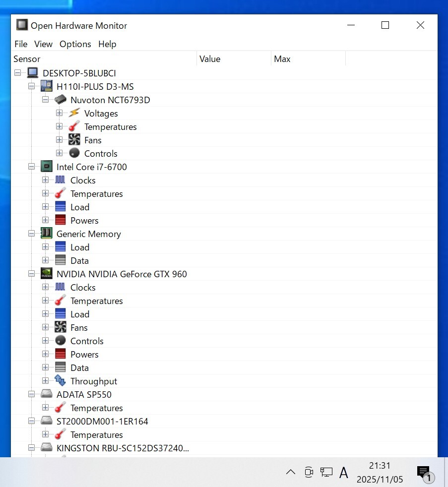Viewport: 448px width, 487px height.
Task: Click the Intel Core i7-6700 CPU chip icon
Action: [47, 167]
